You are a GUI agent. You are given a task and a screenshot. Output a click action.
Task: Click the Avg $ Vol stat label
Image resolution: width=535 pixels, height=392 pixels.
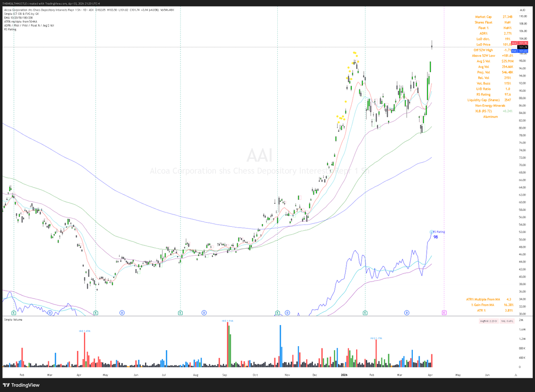pyautogui.click(x=484, y=61)
